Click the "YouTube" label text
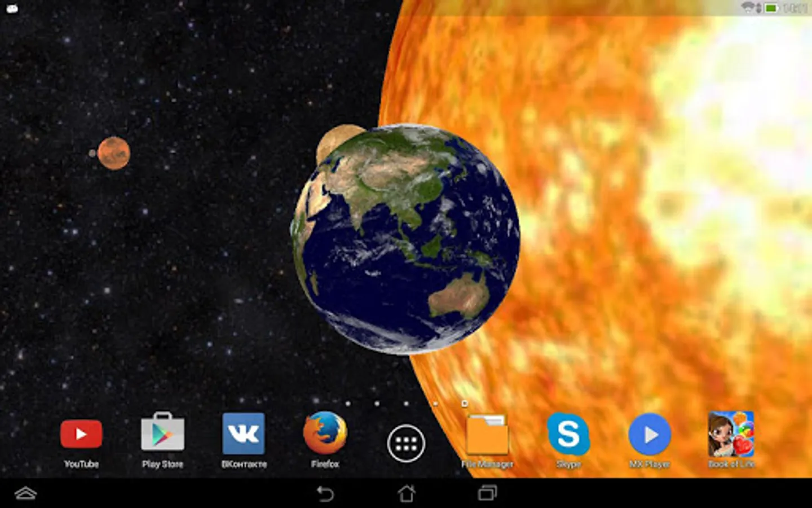Viewport: 812px width, 508px height. (81, 464)
